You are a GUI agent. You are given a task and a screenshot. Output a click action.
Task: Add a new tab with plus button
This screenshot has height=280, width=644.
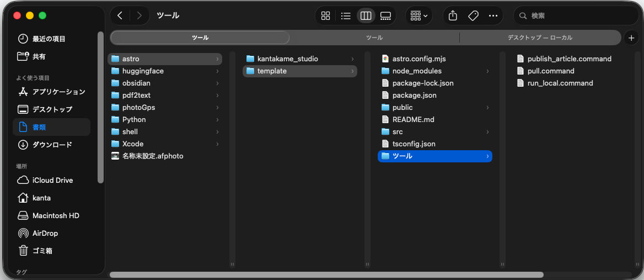[x=631, y=38]
